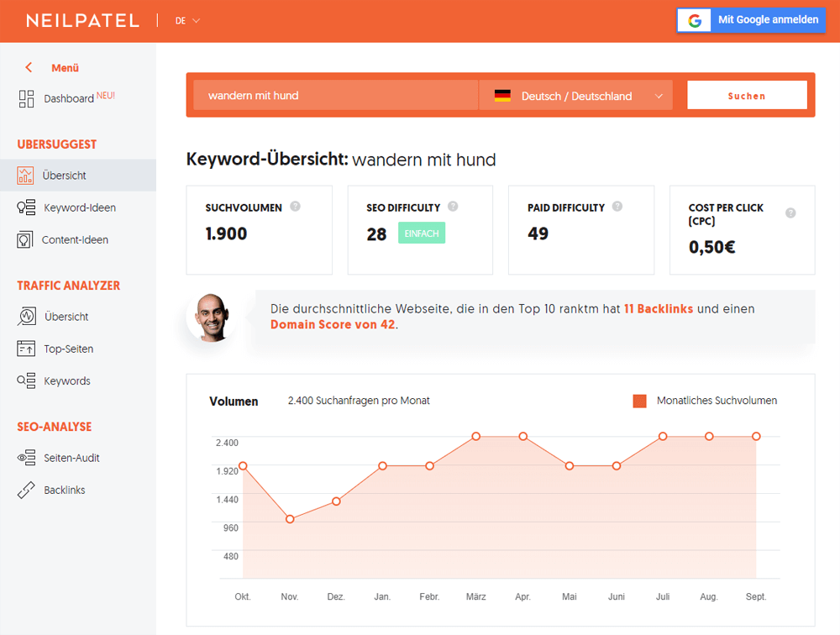Screen dimensions: 840x635
Task: Open the DE language dropdown in header
Action: pyautogui.click(x=187, y=21)
